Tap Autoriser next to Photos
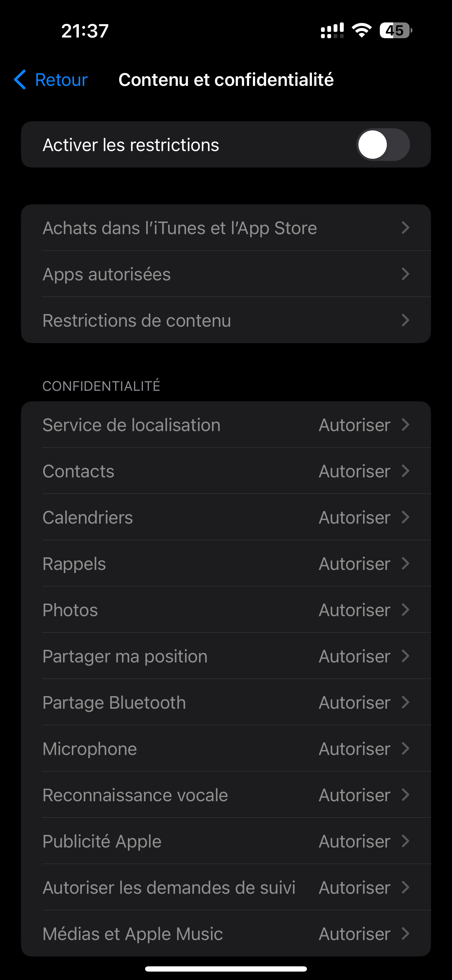 354,610
